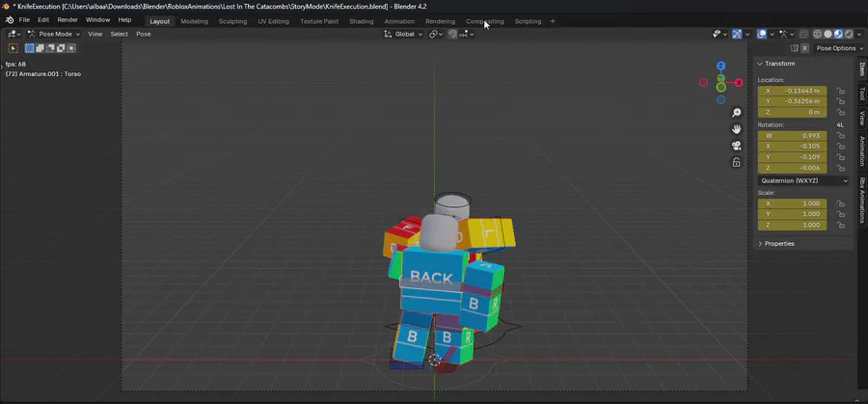Click the zoom magnifier viewport icon
This screenshot has width=868, height=404.
tap(736, 113)
